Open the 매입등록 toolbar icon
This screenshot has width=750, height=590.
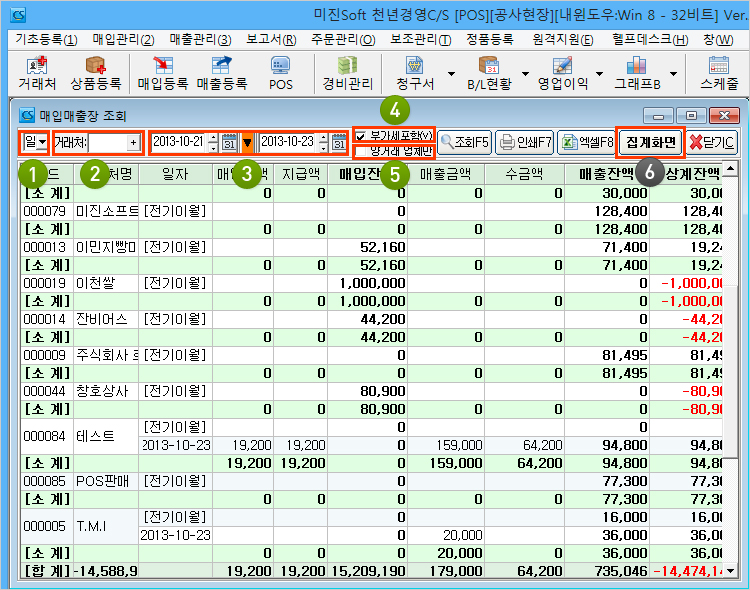pyautogui.click(x=163, y=73)
